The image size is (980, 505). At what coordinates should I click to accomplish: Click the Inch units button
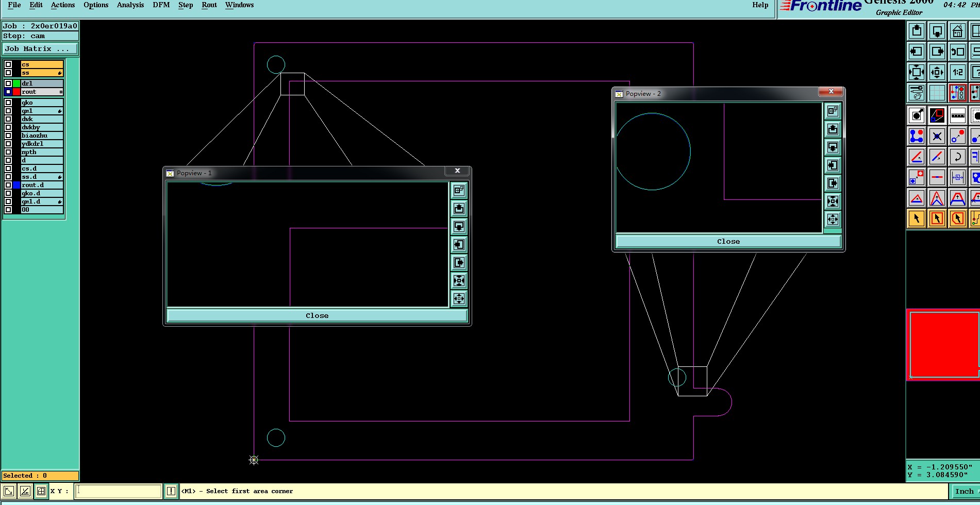pyautogui.click(x=965, y=491)
